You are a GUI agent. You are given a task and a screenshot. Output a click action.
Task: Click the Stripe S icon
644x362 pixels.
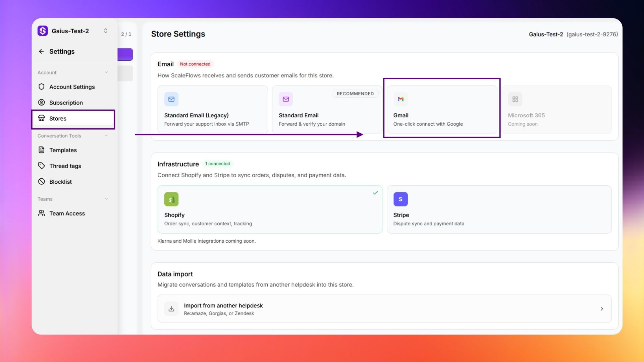[x=400, y=199]
